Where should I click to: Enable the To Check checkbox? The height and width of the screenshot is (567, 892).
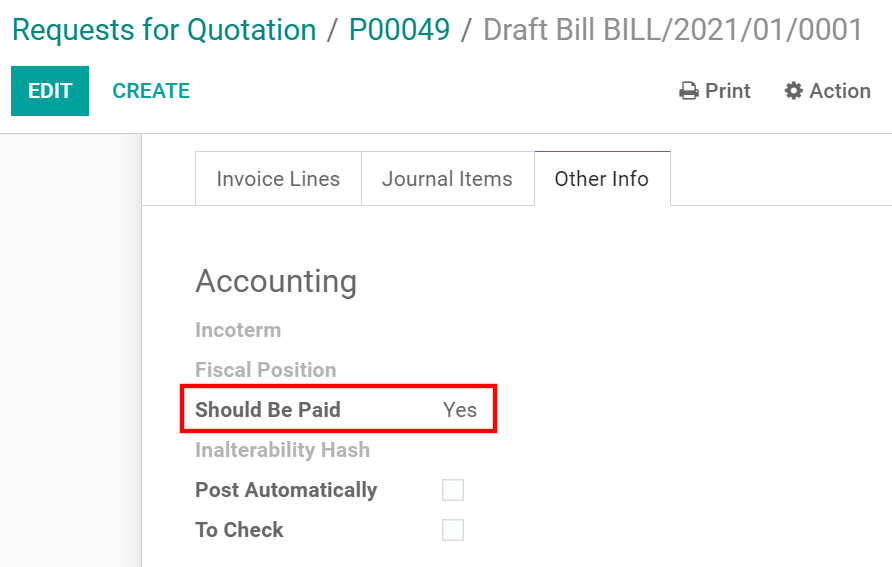tap(453, 530)
